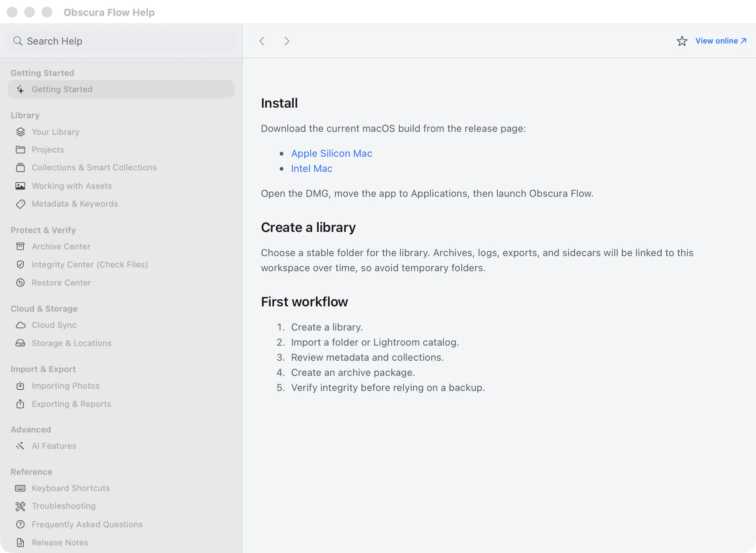Click the Reference section label
This screenshot has height=553, width=756.
[x=31, y=472]
